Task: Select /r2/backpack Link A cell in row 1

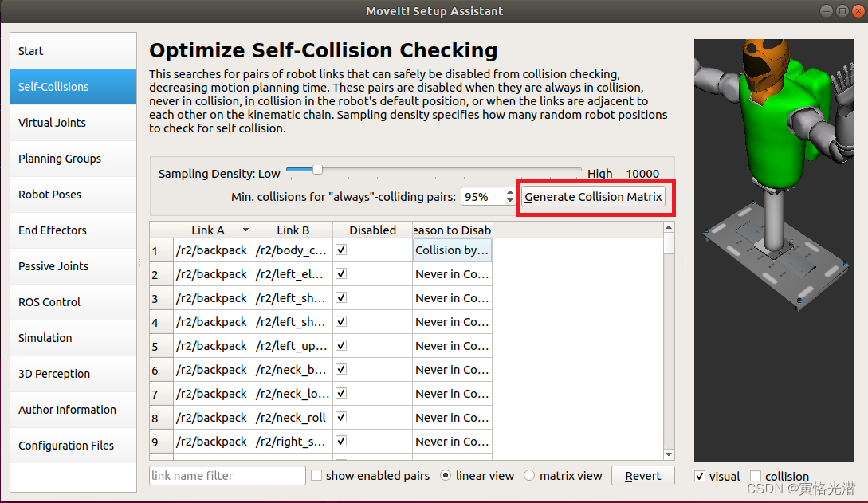Action: [213, 250]
